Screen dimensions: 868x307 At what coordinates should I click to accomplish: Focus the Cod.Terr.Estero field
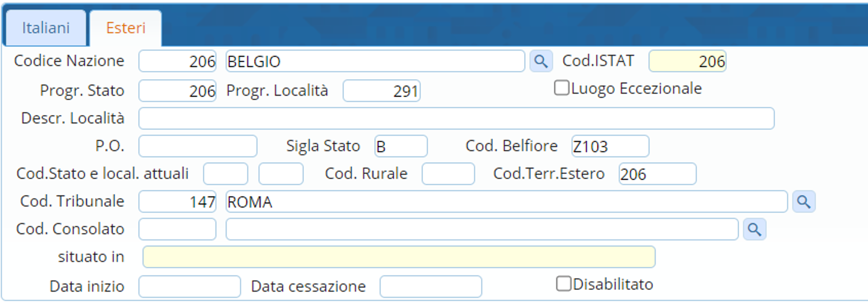point(657,174)
